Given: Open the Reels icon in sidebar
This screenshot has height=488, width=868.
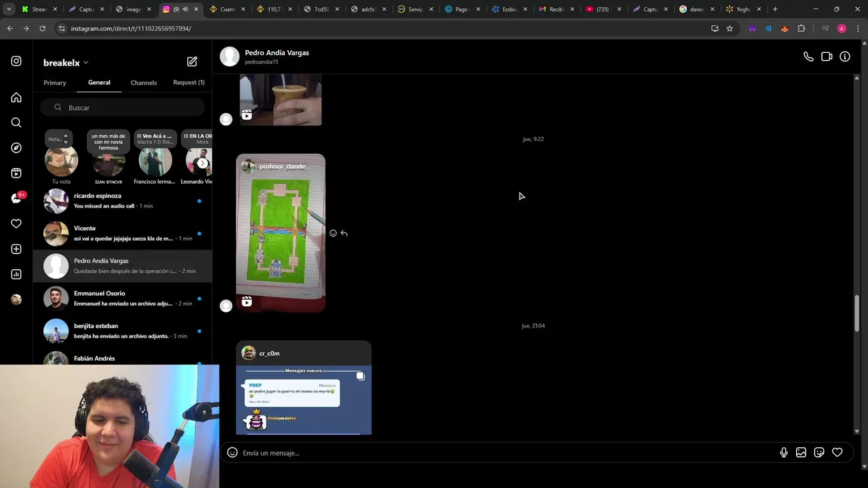Looking at the screenshot, I should pyautogui.click(x=16, y=173).
